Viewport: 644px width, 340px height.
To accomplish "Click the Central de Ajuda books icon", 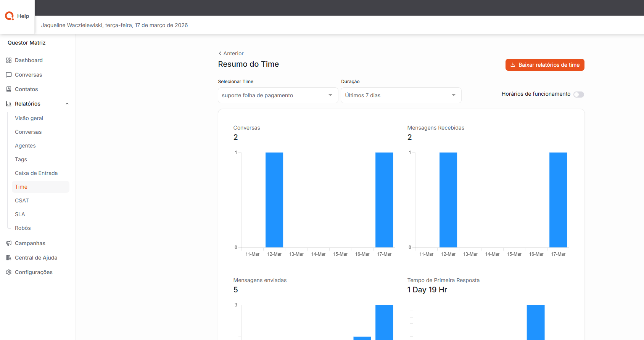I will (x=9, y=258).
